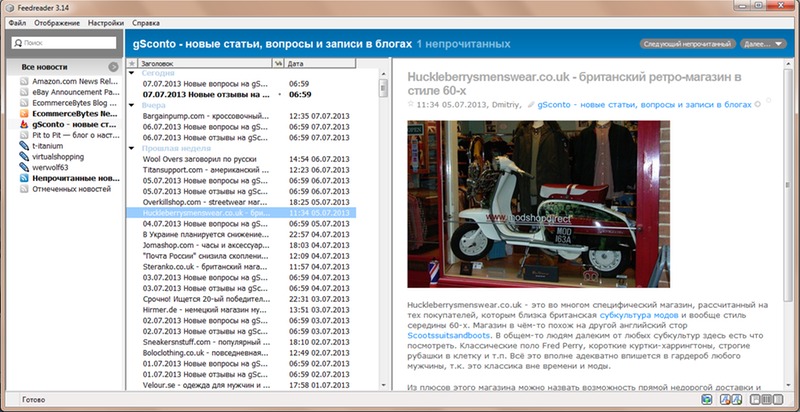This screenshot has height=412, width=800.
Task: Click the RSS icon beside Amazon.com News Rel...
Action: (x=24, y=81)
